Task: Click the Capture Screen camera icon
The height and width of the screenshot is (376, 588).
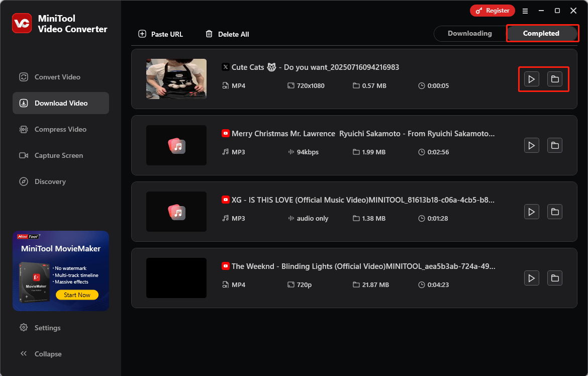Action: click(x=24, y=155)
